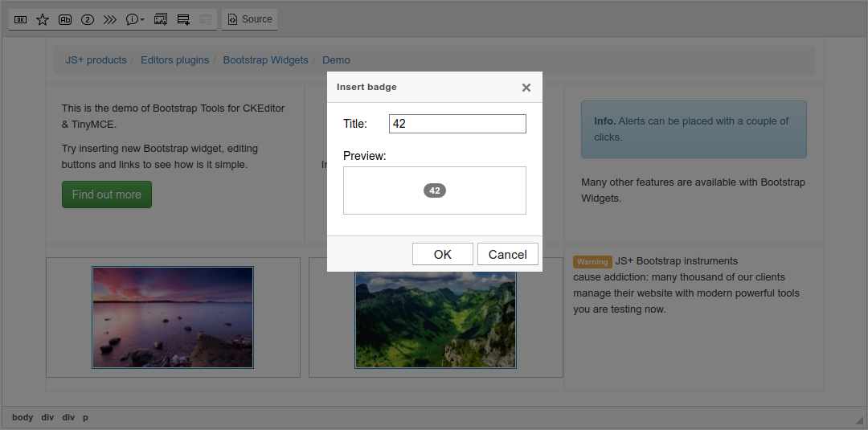The image size is (868, 430).
Task: Click the insert image gallery toolbar icon
Action: tap(161, 19)
